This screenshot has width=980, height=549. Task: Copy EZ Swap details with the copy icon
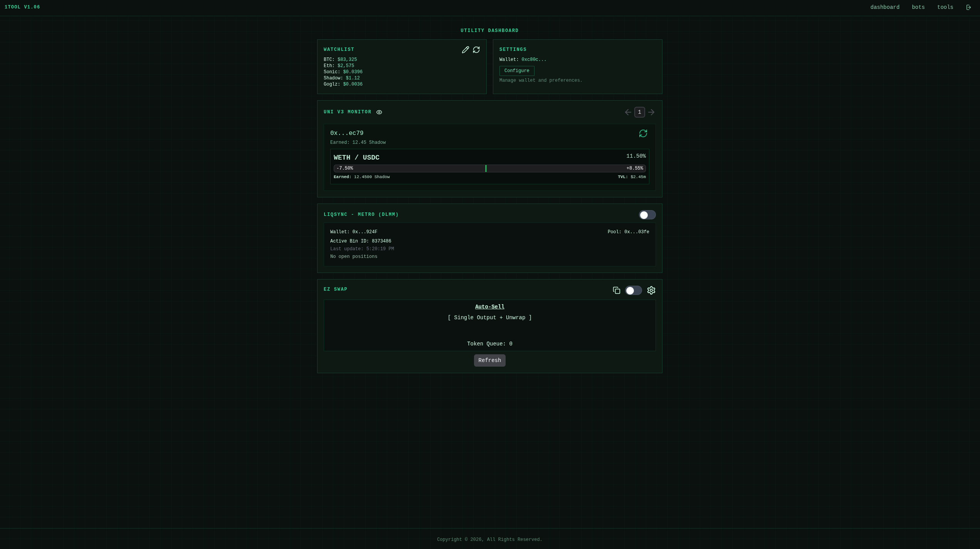tap(617, 290)
